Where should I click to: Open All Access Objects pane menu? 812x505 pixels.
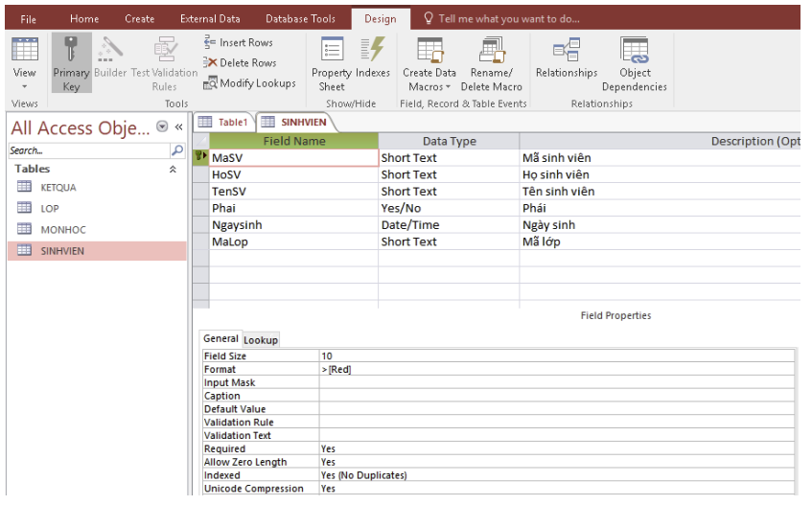(x=161, y=127)
